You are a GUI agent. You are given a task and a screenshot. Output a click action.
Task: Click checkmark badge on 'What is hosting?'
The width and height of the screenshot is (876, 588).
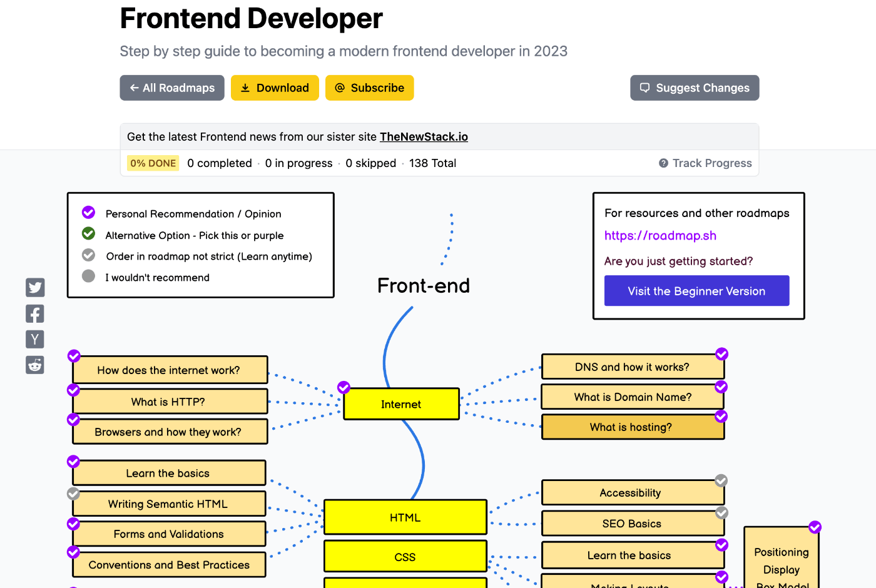(x=721, y=416)
